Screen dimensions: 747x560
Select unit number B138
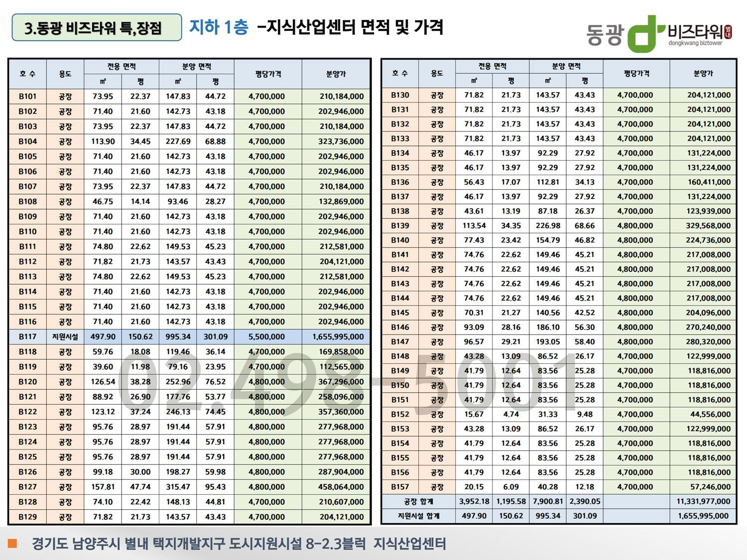[x=400, y=211]
